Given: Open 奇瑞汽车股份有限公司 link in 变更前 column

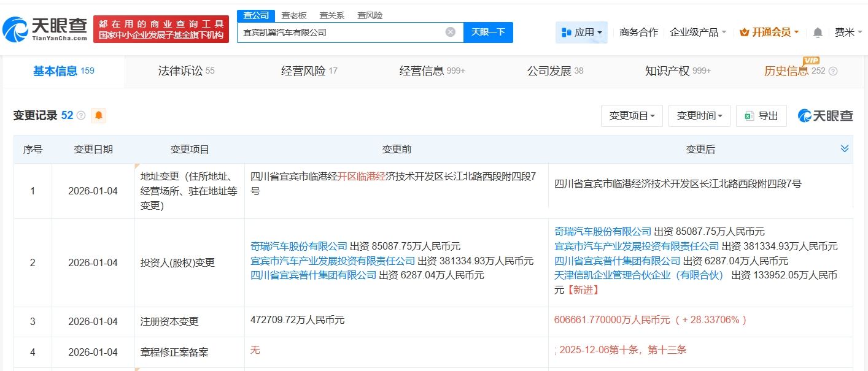Looking at the screenshot, I should [299, 247].
